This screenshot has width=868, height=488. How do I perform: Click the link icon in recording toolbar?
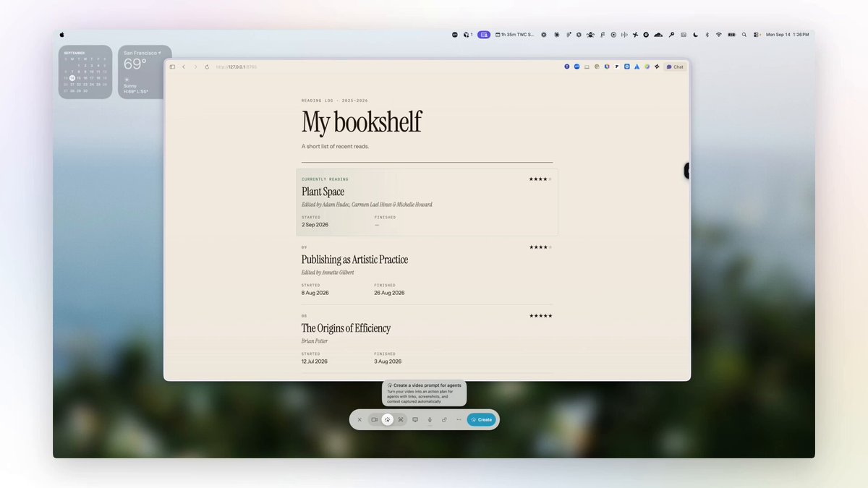(x=444, y=419)
